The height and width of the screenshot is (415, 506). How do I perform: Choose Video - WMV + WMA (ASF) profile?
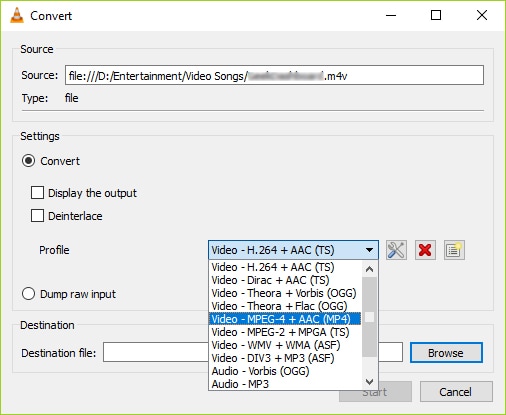[x=285, y=345]
